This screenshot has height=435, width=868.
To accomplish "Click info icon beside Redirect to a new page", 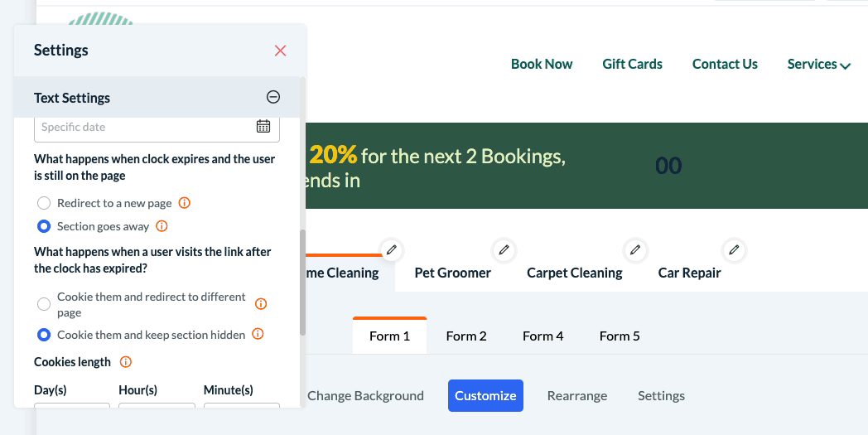I will click(x=185, y=203).
